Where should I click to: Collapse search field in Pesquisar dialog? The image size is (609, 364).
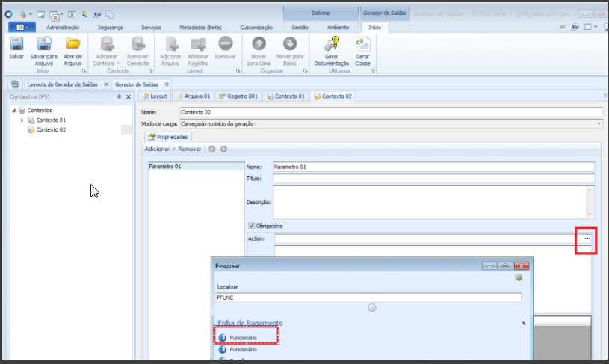coord(371,308)
